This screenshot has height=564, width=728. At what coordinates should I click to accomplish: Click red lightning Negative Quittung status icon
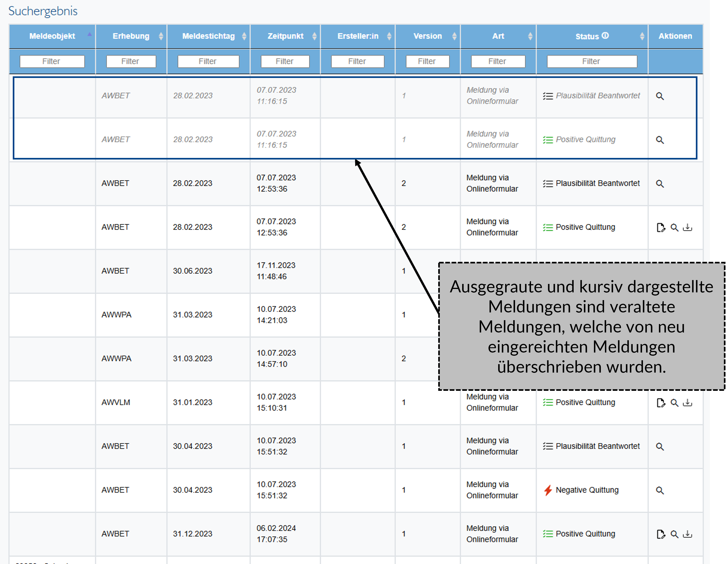pyautogui.click(x=548, y=490)
